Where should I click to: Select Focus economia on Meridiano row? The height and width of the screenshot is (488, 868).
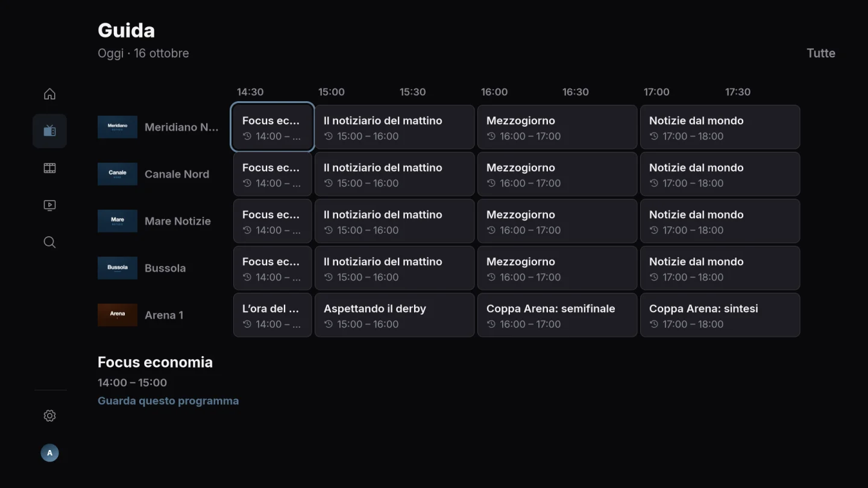tap(272, 127)
